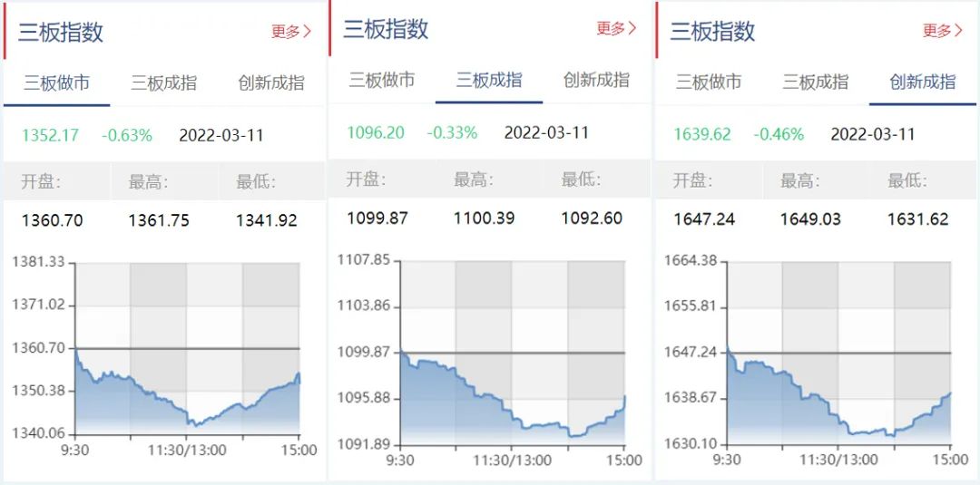Switch to 三板成指 tab in left panel
Screen dimensions: 980x485
point(163,83)
